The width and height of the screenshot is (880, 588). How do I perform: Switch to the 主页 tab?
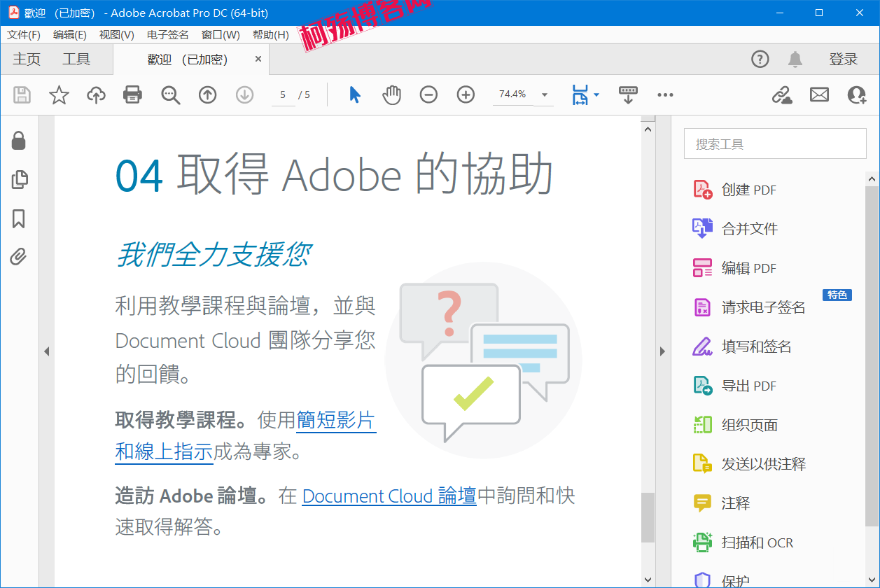pos(27,59)
